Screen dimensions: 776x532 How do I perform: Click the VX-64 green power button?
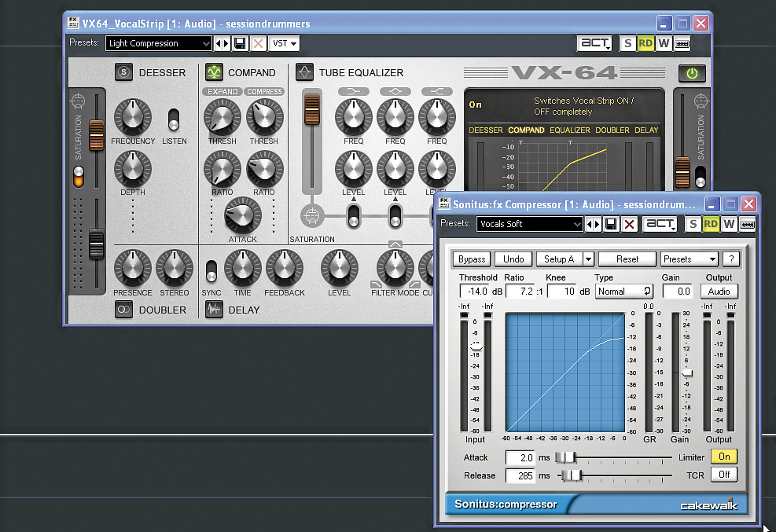(692, 74)
